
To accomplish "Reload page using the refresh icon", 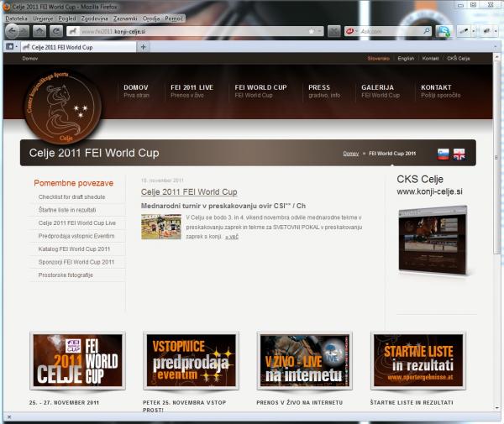I will pos(55,31).
